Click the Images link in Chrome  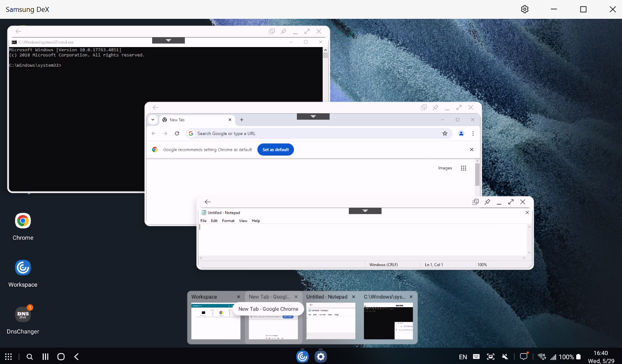[445, 168]
